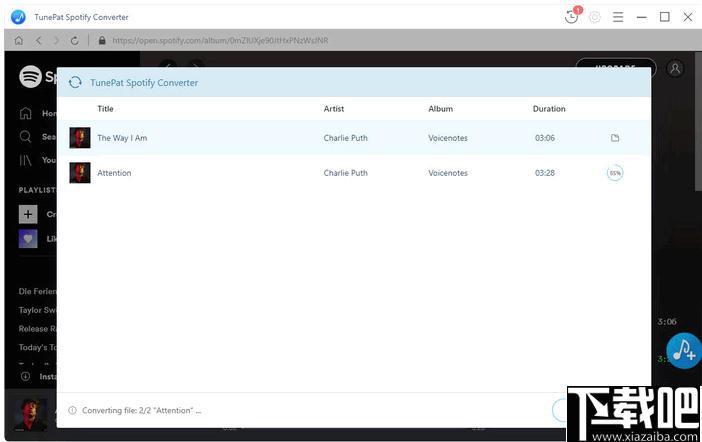The width and height of the screenshot is (702, 442).
Task: Reload the page with refresh icon
Action: tap(75, 40)
